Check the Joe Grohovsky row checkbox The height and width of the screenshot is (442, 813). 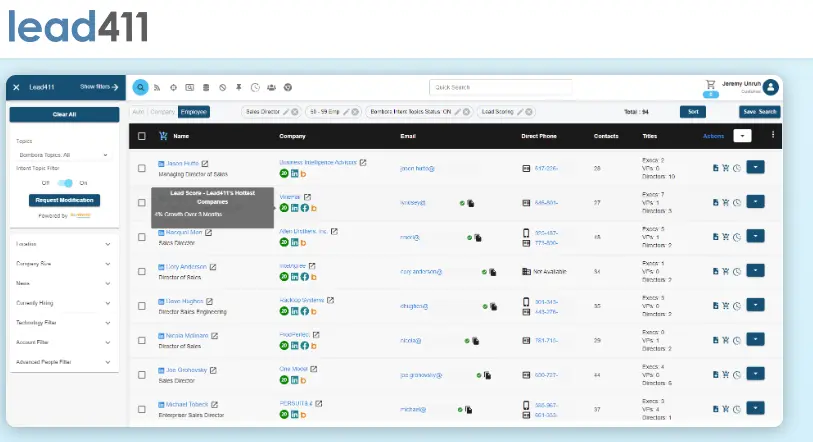pos(142,375)
